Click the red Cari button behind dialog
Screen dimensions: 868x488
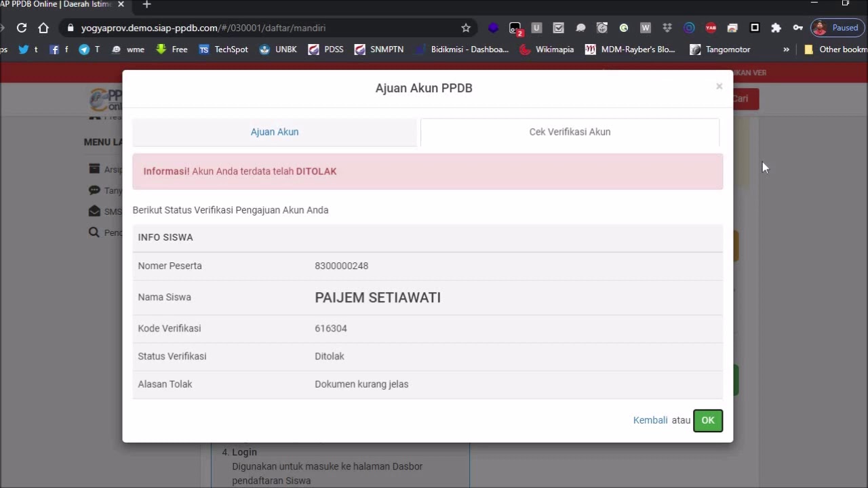pos(745,99)
